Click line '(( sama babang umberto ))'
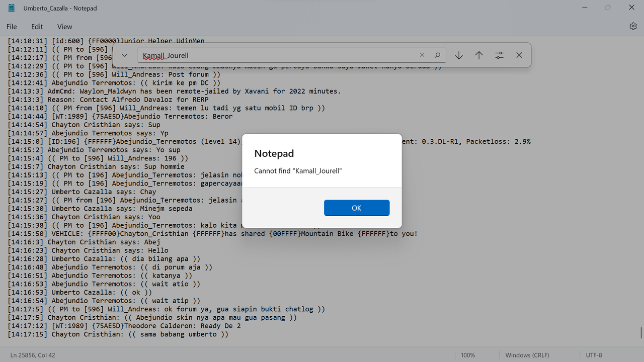This screenshot has width=644, height=362. point(118,334)
